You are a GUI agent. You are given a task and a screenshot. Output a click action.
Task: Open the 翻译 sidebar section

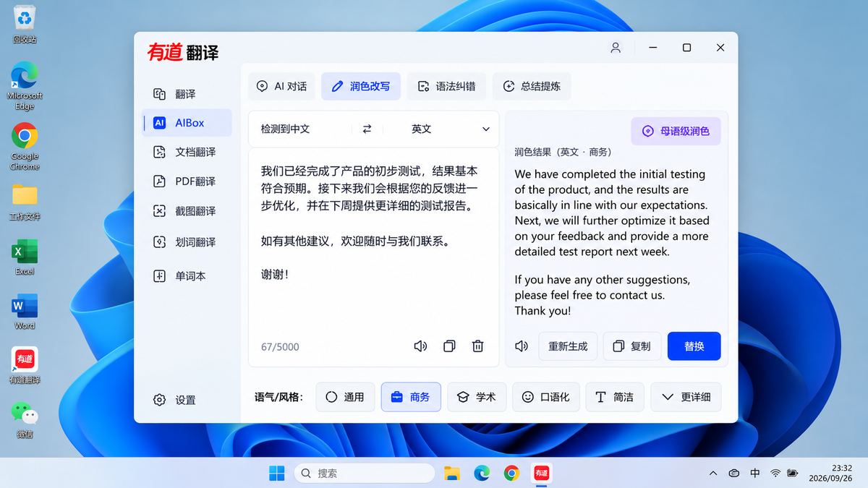coord(187,94)
